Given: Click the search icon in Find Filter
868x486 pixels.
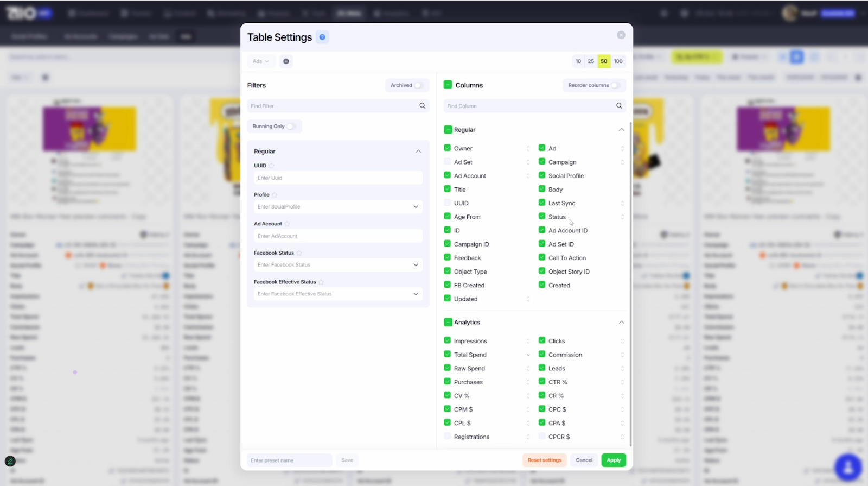Looking at the screenshot, I should click(422, 106).
